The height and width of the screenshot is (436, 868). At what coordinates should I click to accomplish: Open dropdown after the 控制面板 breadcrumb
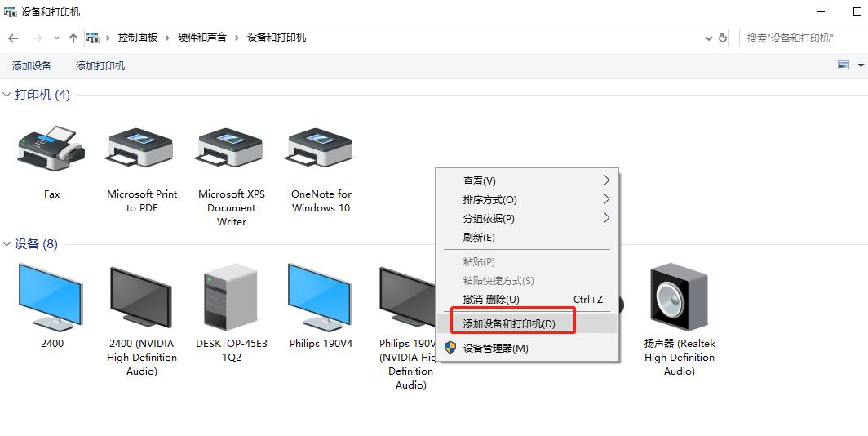(168, 38)
